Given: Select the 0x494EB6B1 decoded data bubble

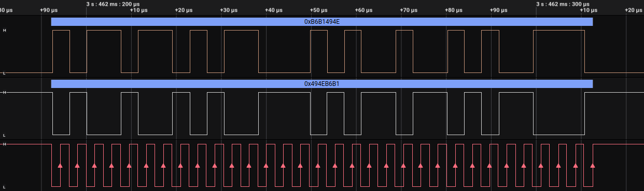Looking at the screenshot, I should point(321,84).
